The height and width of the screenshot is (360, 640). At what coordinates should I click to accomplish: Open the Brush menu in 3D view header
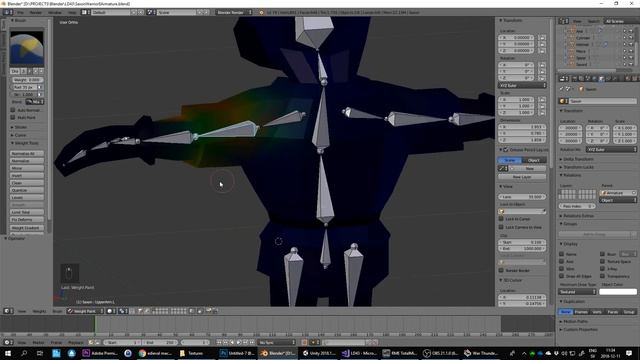[x=57, y=311]
